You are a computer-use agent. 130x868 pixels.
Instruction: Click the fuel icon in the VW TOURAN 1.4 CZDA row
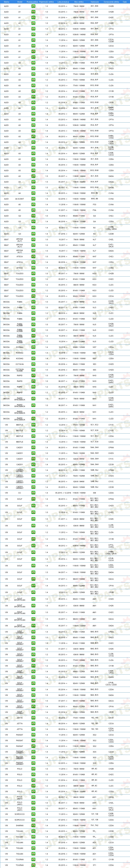point(33,865)
